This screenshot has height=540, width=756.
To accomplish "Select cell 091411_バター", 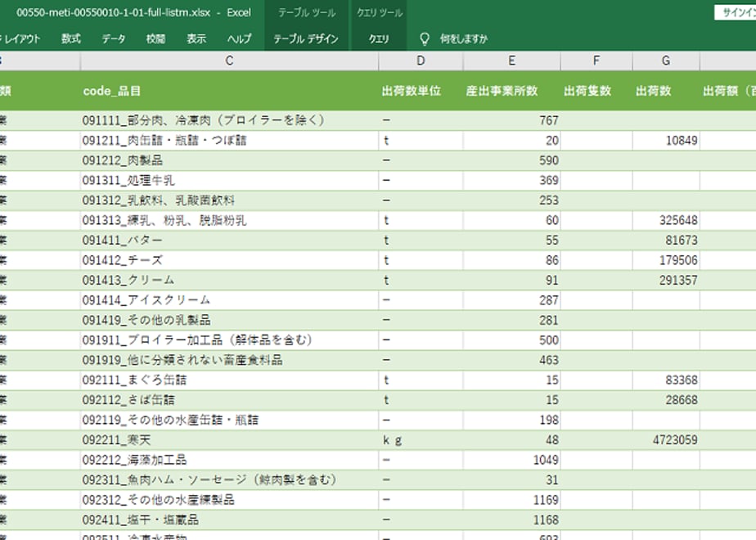I will (x=229, y=241).
